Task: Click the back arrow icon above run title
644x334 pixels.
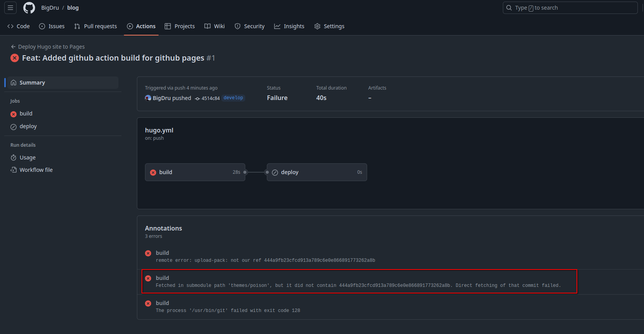Action: tap(13, 47)
